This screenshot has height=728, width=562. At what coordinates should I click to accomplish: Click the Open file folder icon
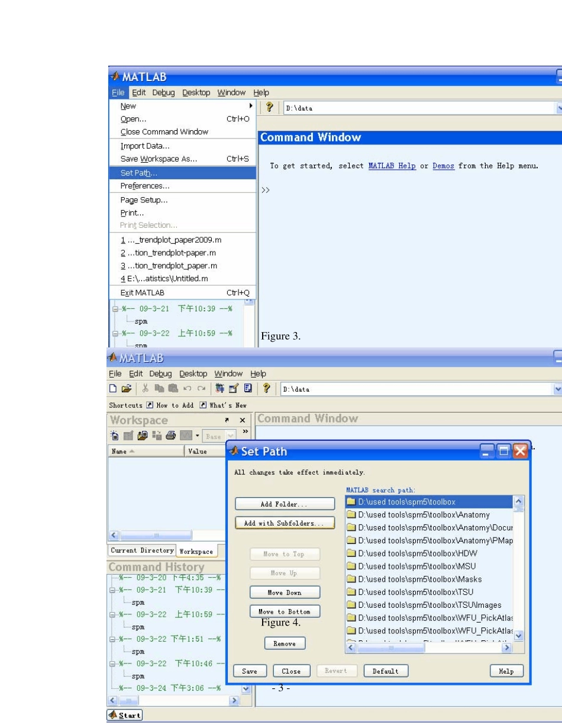[x=126, y=389]
